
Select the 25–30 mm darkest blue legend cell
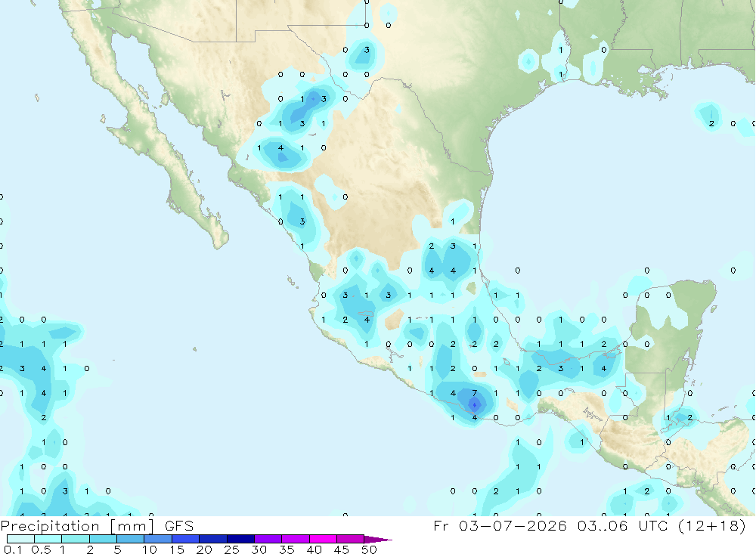click(x=240, y=539)
